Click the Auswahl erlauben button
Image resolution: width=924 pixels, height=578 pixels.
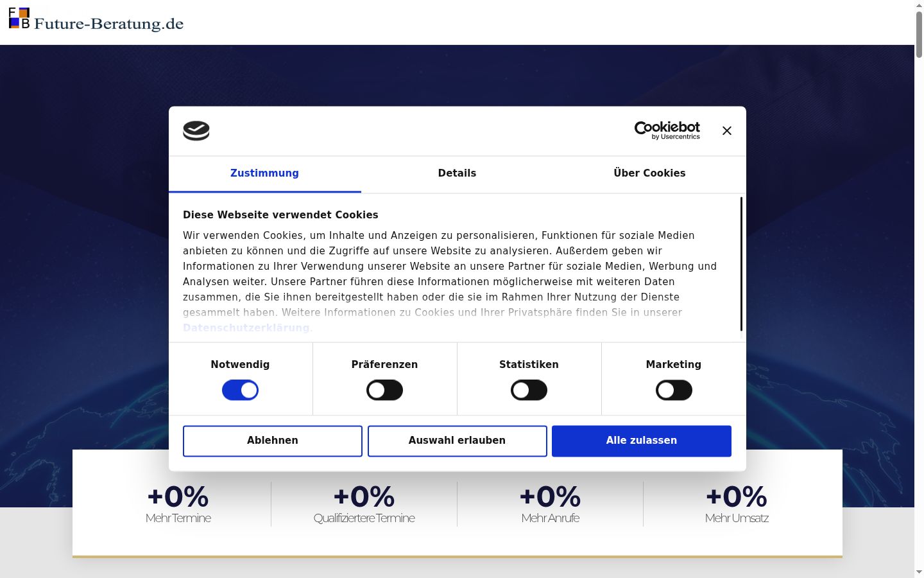[x=457, y=441]
